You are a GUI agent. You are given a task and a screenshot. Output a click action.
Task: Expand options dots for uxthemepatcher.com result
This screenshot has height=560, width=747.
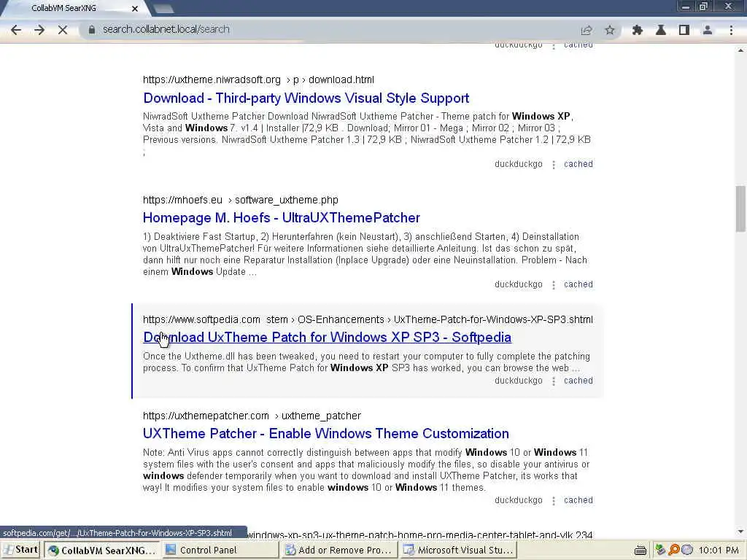click(x=553, y=501)
